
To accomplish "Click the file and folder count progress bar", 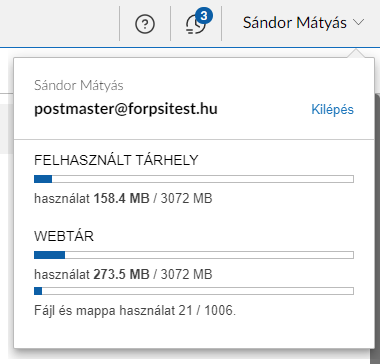I will click(x=194, y=291).
